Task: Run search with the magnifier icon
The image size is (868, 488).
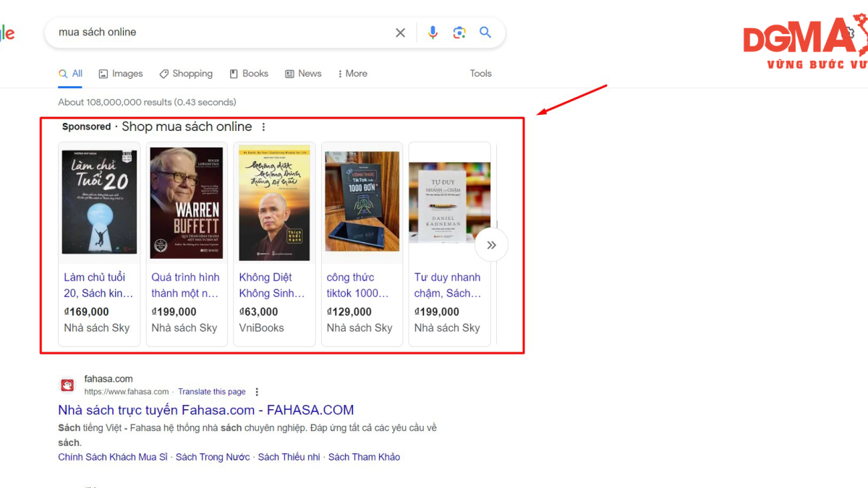Action: 485,33
